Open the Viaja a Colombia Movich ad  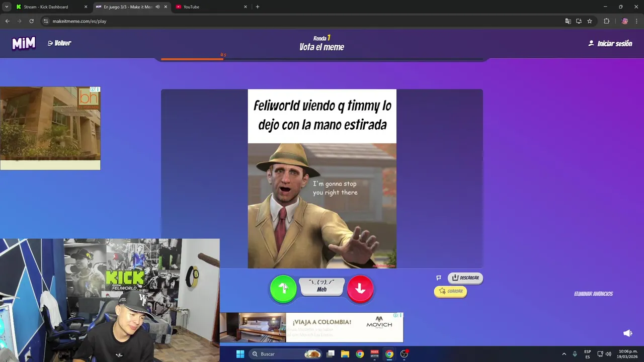311,327
